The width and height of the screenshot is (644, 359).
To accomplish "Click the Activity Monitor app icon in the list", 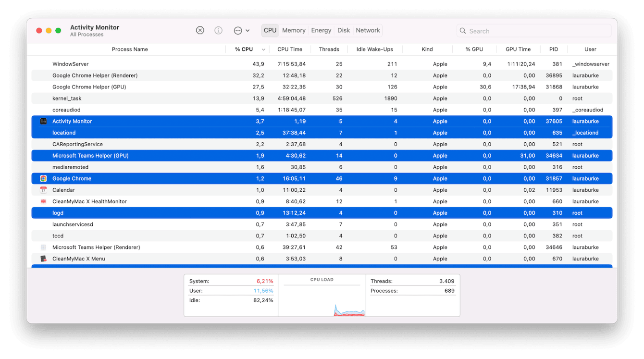I will [43, 121].
